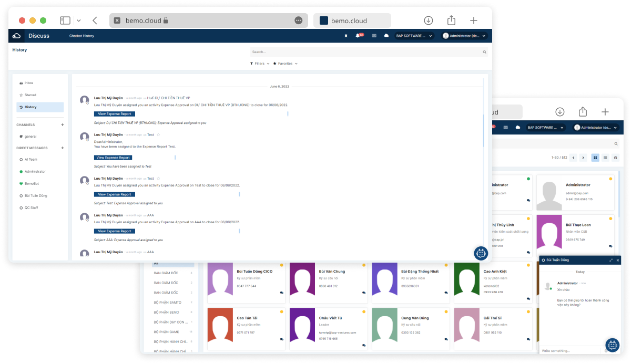Open the ellipsis menu inside the front address bar

click(299, 20)
